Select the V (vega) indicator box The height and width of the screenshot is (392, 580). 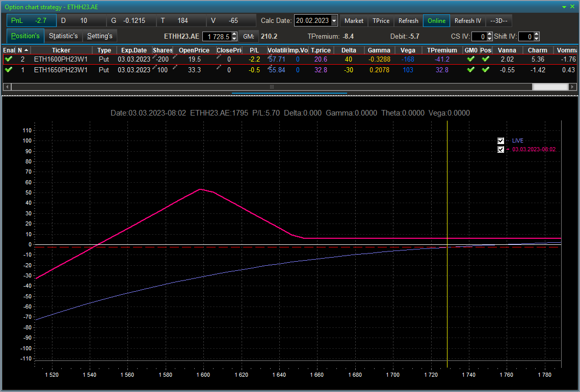pyautogui.click(x=231, y=21)
